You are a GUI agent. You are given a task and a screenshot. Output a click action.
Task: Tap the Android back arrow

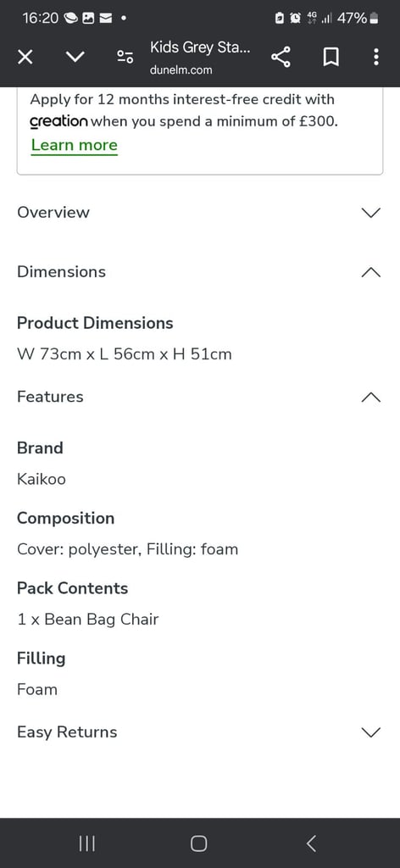point(312,843)
